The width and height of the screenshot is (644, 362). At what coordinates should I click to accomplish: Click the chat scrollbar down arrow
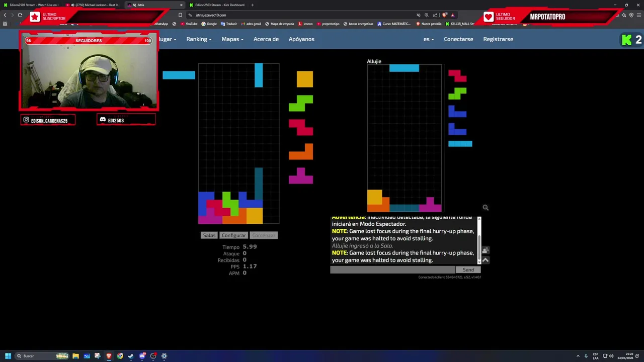[x=479, y=261]
